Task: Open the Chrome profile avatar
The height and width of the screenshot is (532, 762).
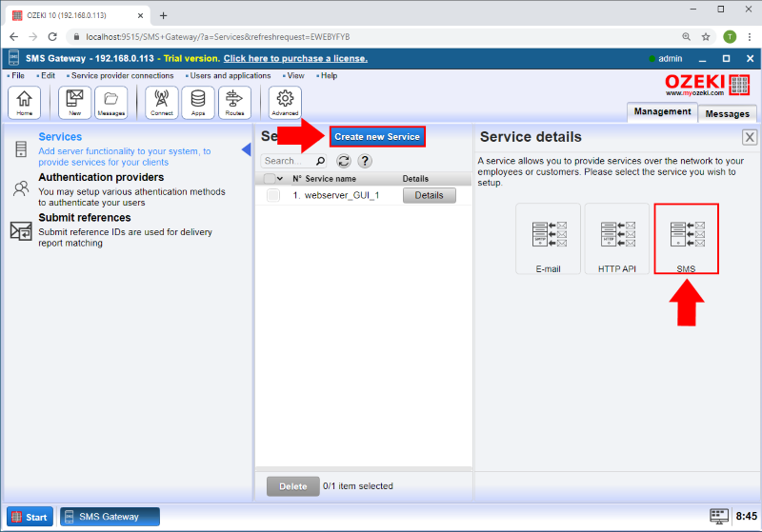Action: coord(730,37)
